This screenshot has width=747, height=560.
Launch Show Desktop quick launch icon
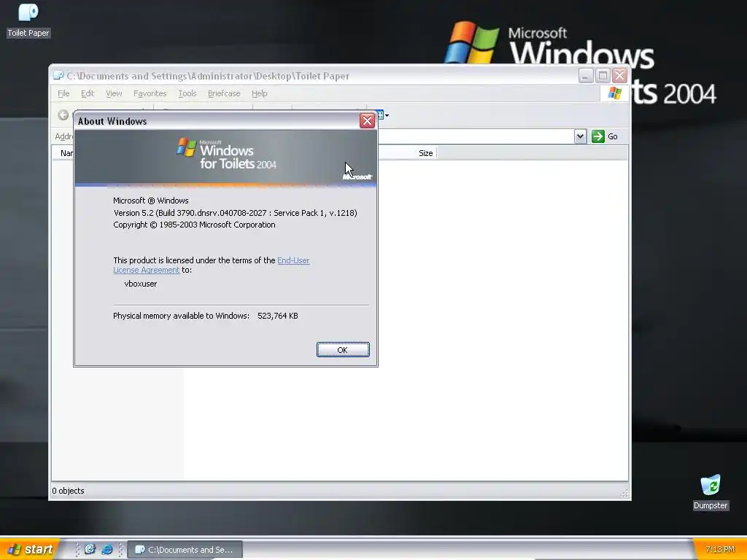[x=90, y=549]
